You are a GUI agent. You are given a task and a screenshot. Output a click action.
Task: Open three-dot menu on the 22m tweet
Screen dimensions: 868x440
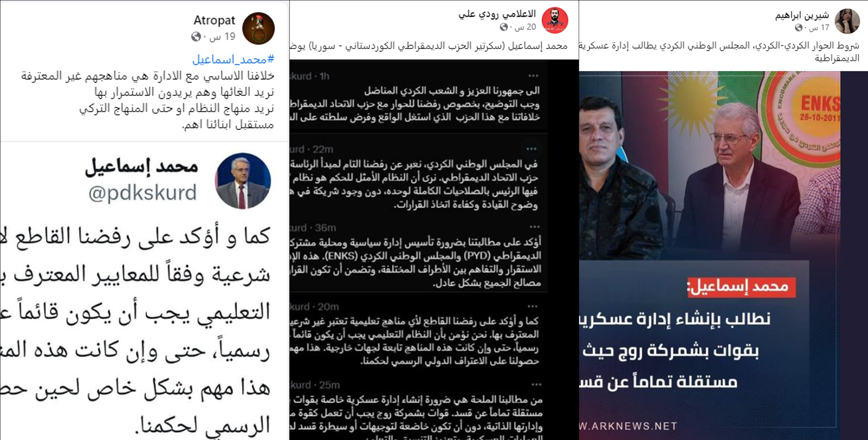[532, 149]
